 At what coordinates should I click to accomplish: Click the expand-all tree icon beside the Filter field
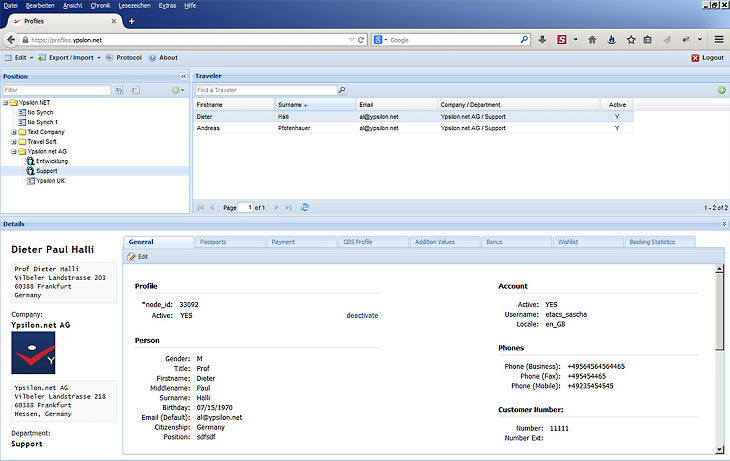coord(120,90)
